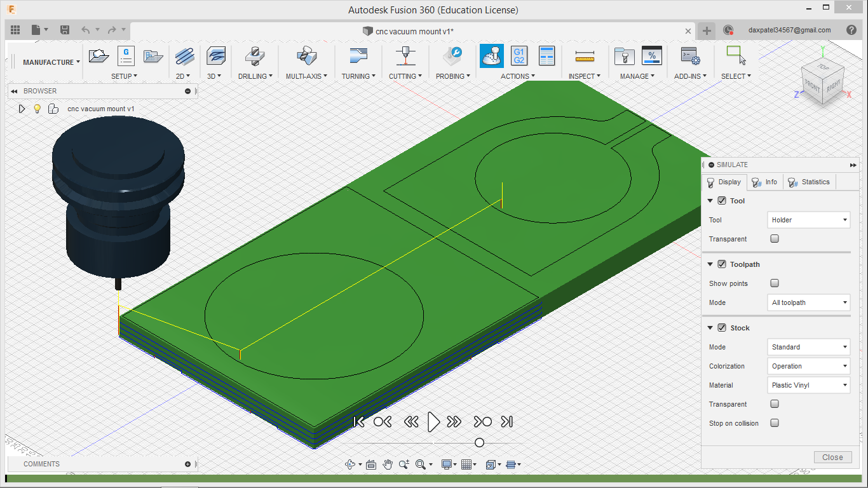868x488 pixels.
Task: Open the MANUFACTURE workspace dropdown
Action: (51, 62)
